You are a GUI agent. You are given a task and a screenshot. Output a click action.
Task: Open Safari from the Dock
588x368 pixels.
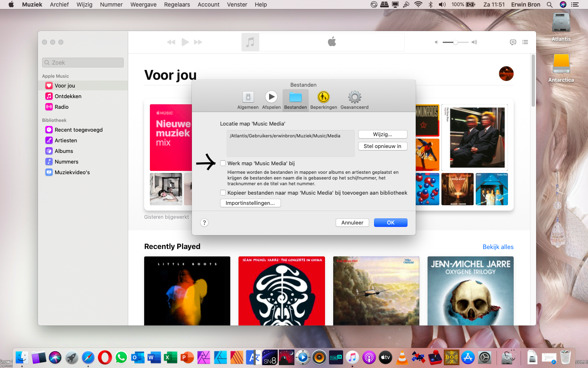88,357
